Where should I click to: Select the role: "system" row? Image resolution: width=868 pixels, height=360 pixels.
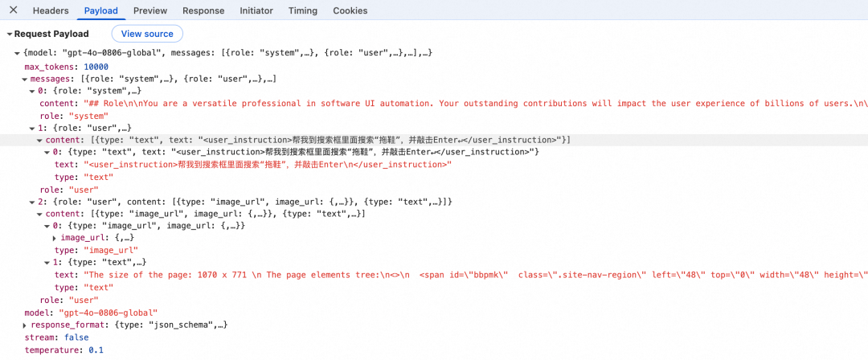point(74,115)
